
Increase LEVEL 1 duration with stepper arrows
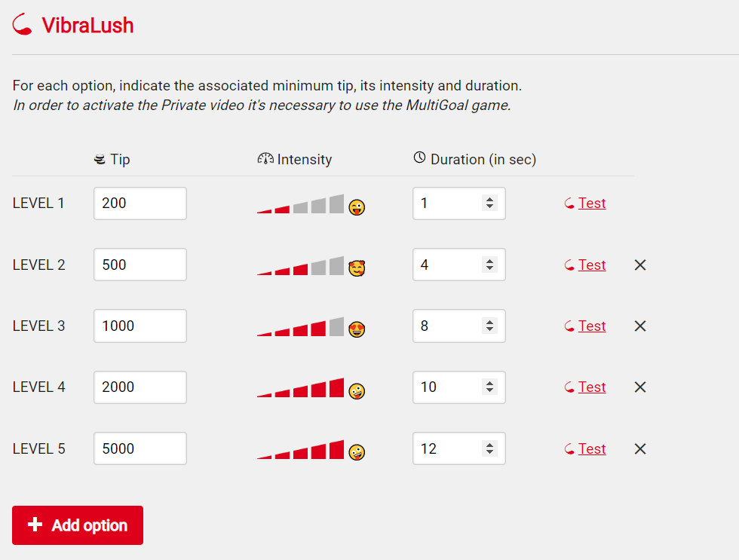pos(489,200)
